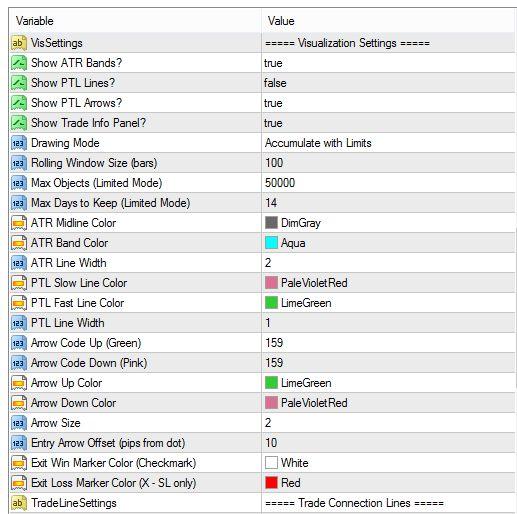Click the integer icon beside Max Objects
517x514 pixels.
coord(19,183)
